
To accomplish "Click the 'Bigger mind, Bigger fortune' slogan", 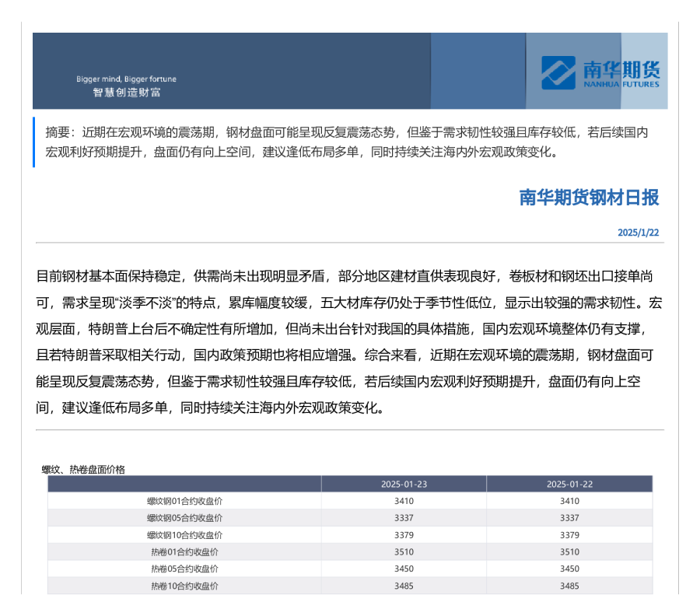I will (126, 79).
